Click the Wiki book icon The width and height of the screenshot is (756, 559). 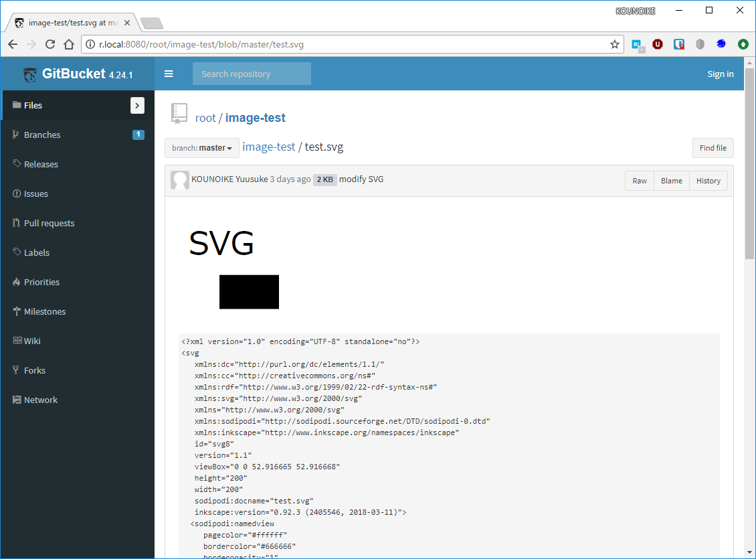click(x=17, y=340)
